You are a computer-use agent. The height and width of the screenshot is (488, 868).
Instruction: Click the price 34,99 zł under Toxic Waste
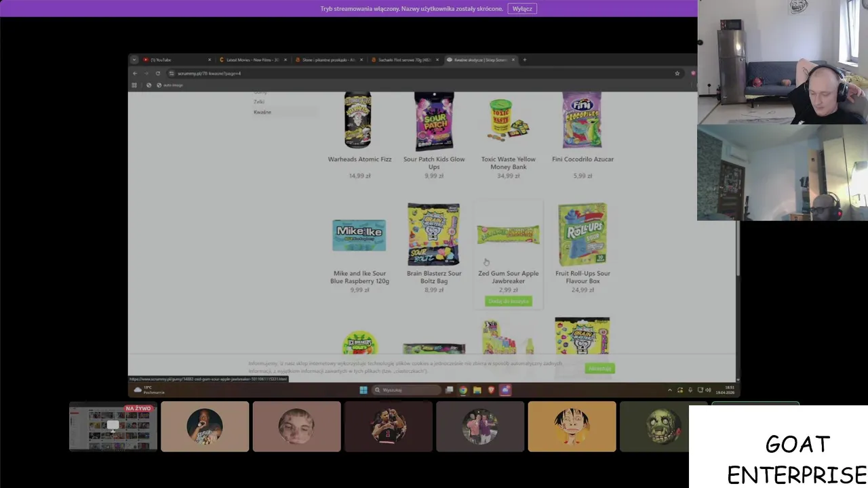[x=509, y=176]
